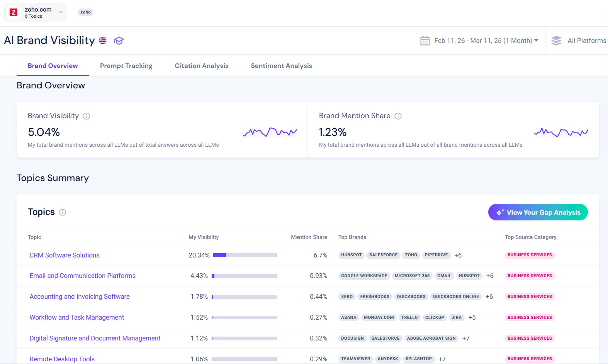Switch to the Prompt Tracking tab
This screenshot has width=608, height=364.
pyautogui.click(x=126, y=66)
